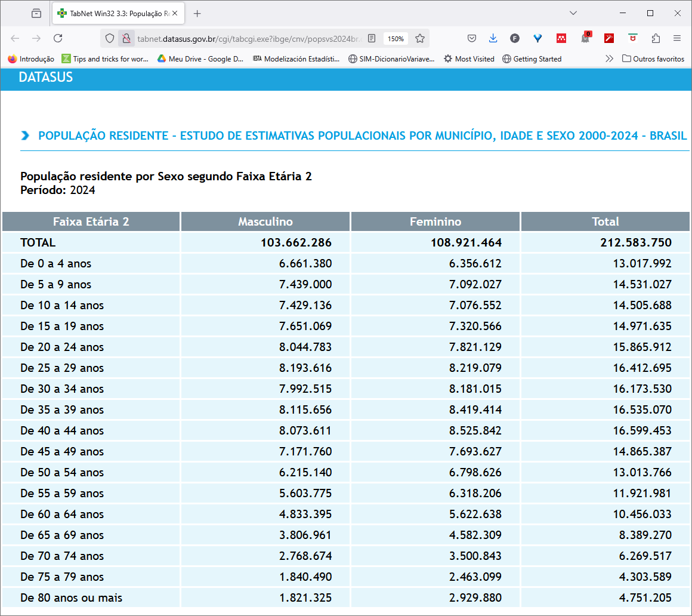
Task: Open the Extensions puzzle-piece menu
Action: [x=656, y=38]
